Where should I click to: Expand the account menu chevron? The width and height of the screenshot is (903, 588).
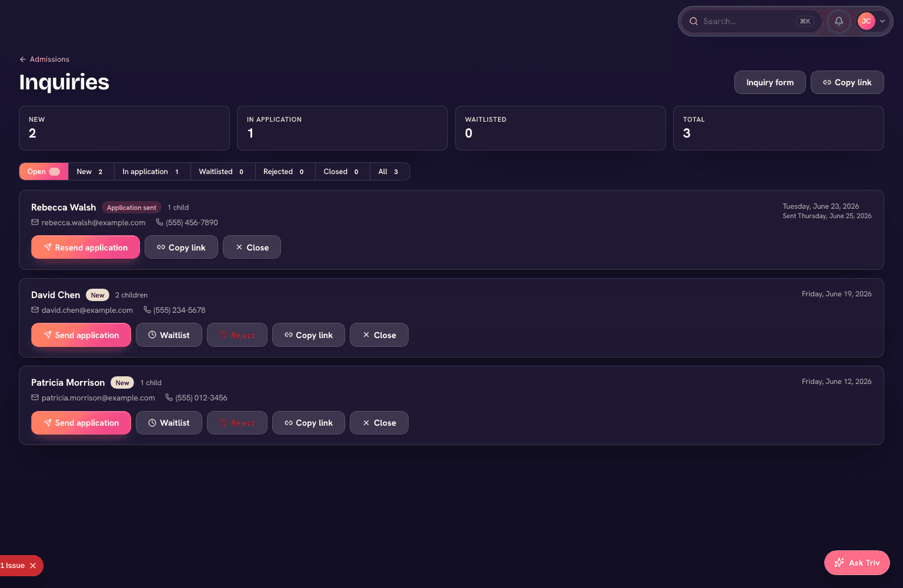tap(882, 21)
